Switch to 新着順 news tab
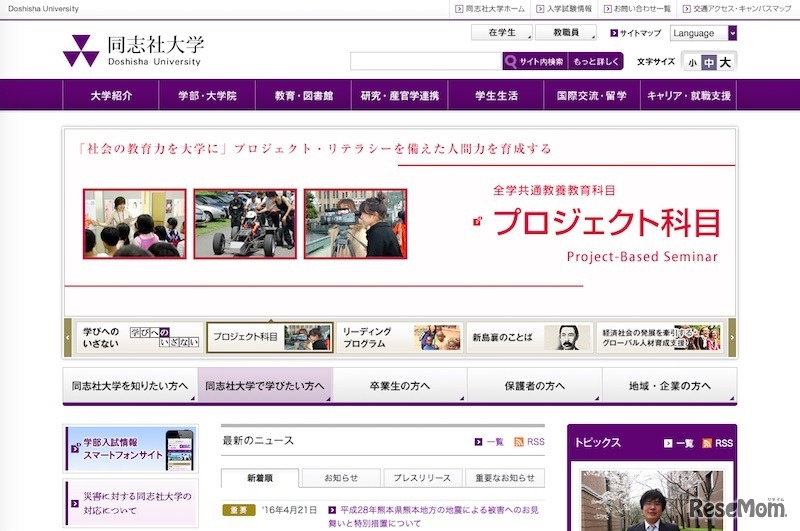800x531 pixels. [260, 478]
